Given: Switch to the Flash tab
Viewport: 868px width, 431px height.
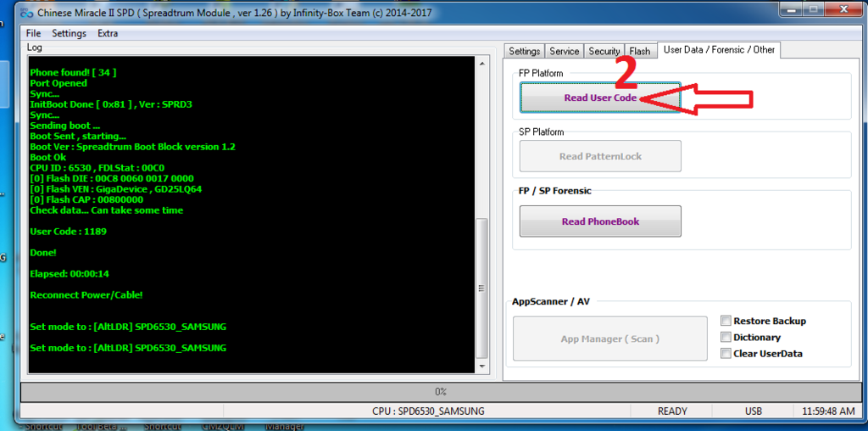Looking at the screenshot, I should coord(640,51).
